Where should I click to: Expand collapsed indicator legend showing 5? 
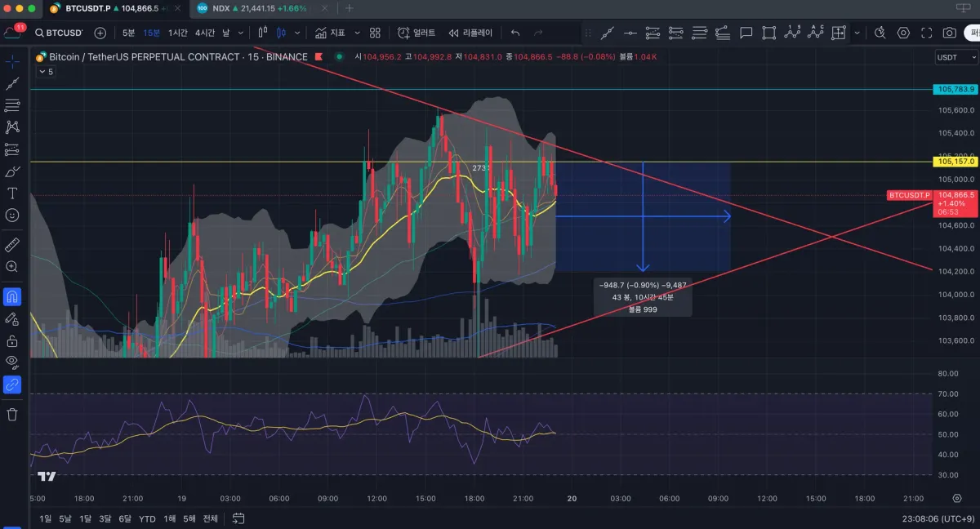(45, 72)
